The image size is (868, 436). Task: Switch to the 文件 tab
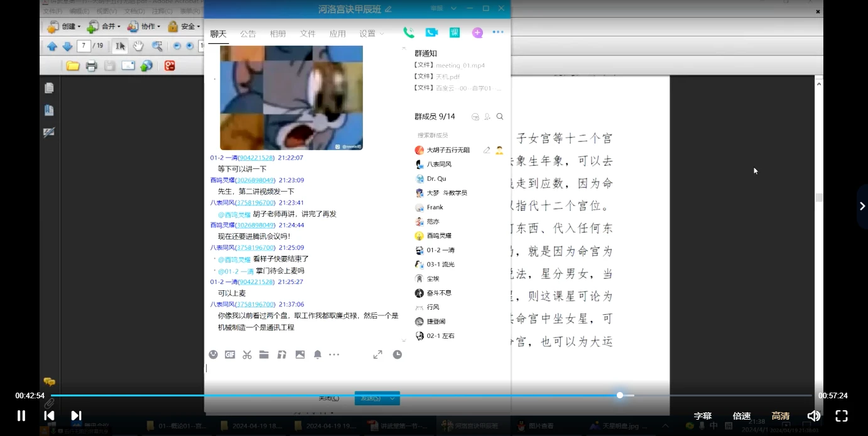tap(308, 34)
